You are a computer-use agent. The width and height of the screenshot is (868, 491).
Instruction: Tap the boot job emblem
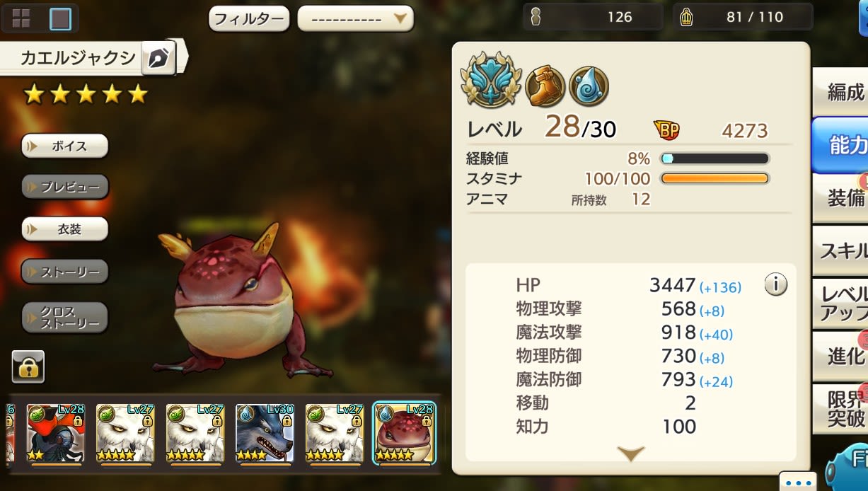click(x=545, y=86)
